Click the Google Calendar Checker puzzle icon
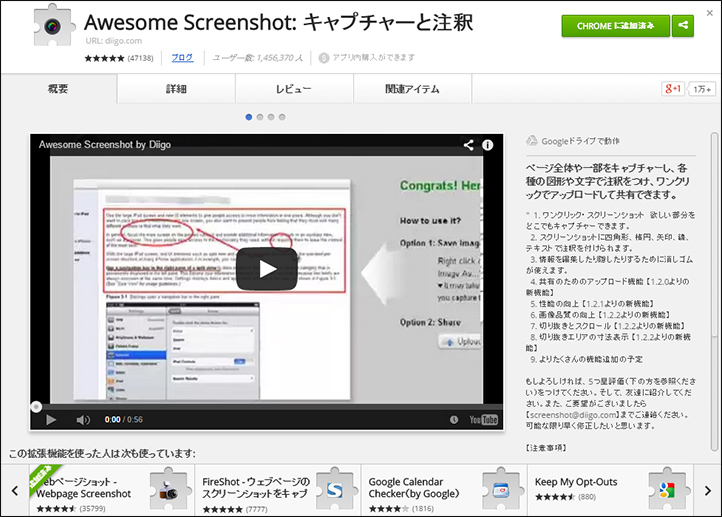 click(502, 489)
